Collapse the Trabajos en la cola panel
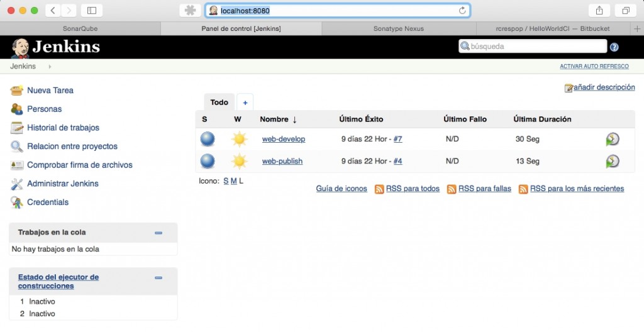 click(158, 233)
